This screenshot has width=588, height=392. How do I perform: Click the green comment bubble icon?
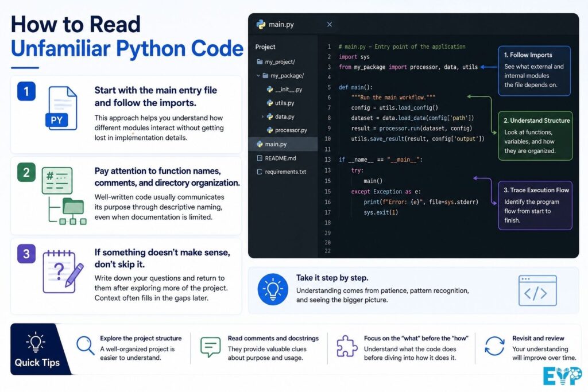[x=210, y=347]
